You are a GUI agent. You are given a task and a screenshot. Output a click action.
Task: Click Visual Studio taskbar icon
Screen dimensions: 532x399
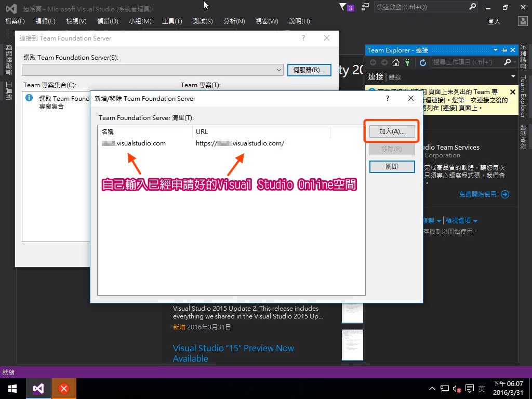38,389
